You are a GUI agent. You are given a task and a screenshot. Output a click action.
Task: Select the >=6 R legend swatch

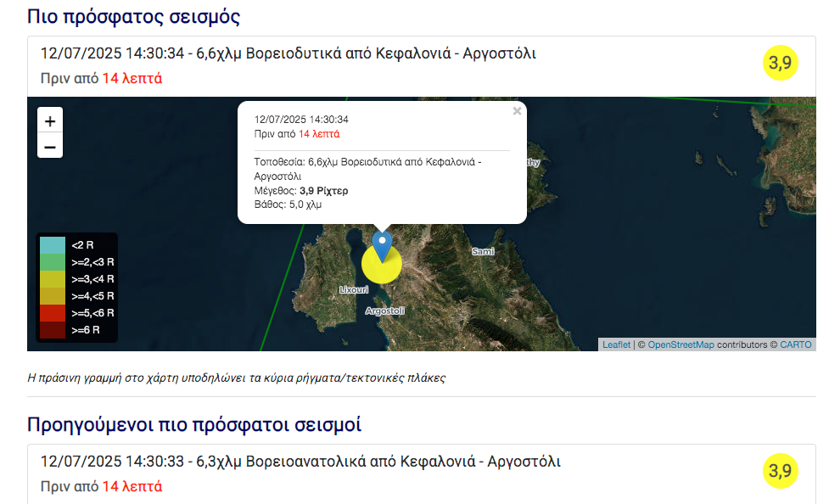(53, 329)
